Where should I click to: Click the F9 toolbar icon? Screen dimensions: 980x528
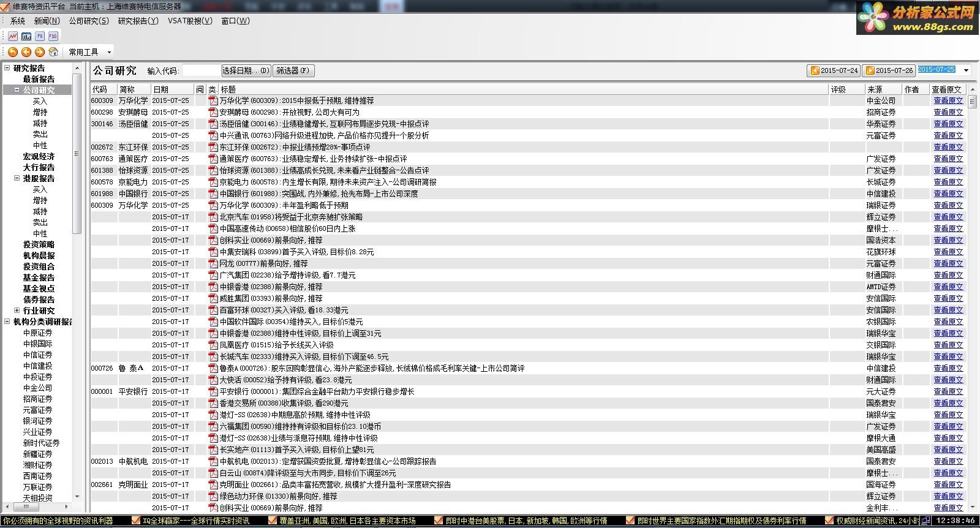click(x=40, y=36)
